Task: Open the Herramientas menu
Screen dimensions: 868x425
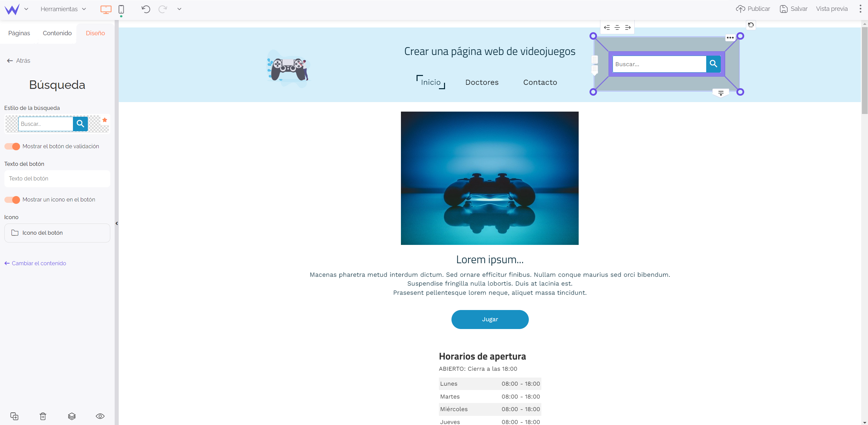Action: click(x=63, y=9)
